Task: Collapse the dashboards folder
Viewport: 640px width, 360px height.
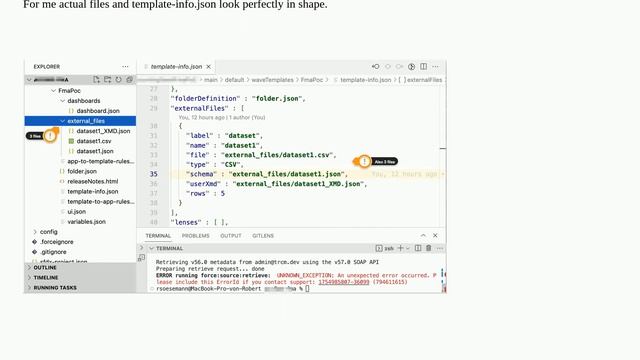Action: coord(62,101)
